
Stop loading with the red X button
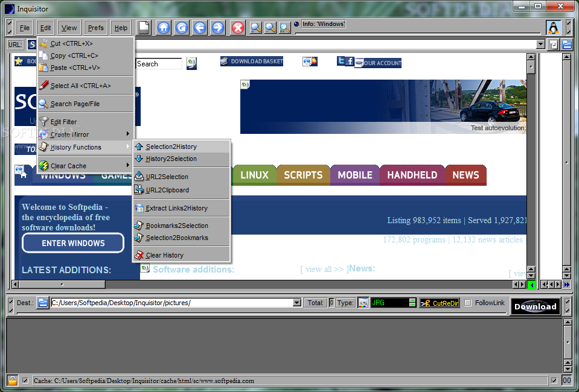[238, 28]
